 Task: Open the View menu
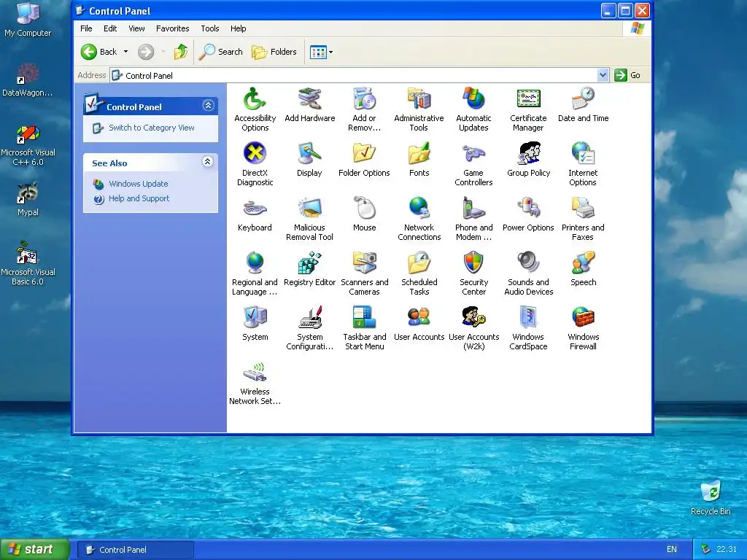click(x=136, y=28)
